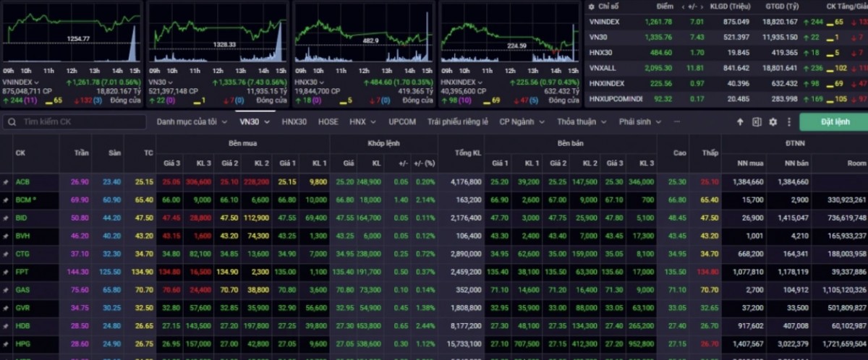
Task: Toggle the pin on the BID row
Action: (x=6, y=218)
